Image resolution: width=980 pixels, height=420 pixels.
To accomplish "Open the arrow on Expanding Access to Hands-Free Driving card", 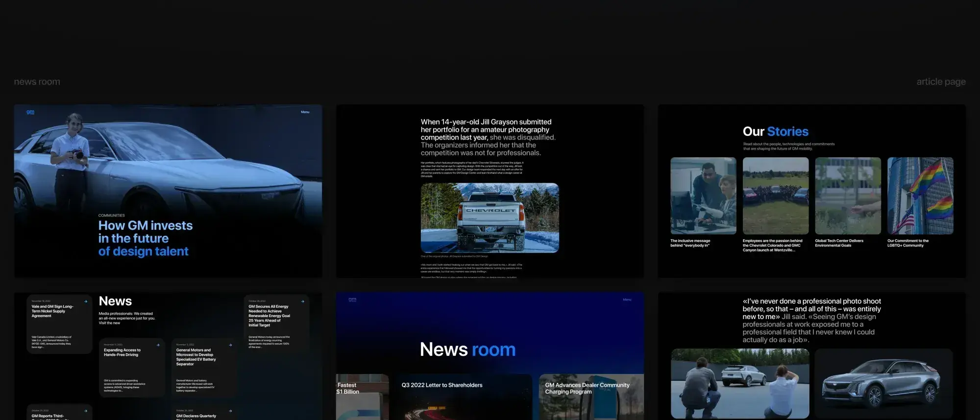I will (158, 345).
